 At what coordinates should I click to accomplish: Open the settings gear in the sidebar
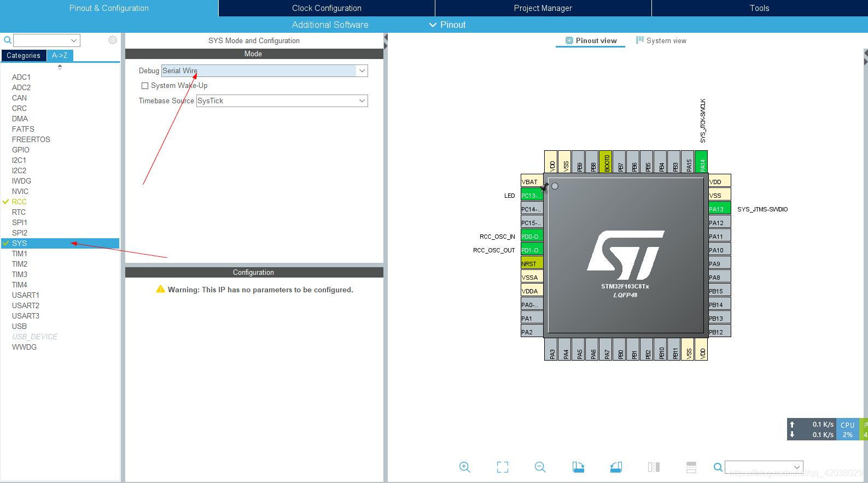[x=113, y=40]
